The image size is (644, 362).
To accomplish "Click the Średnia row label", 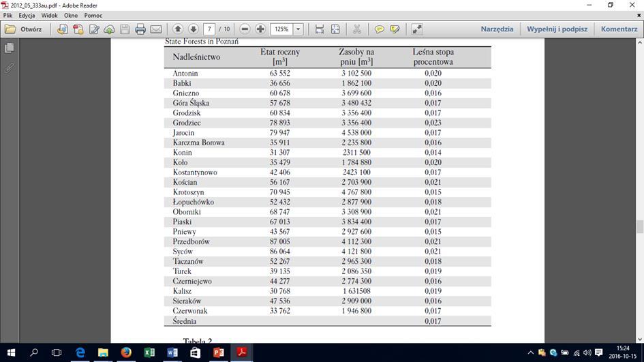I will point(185,321).
